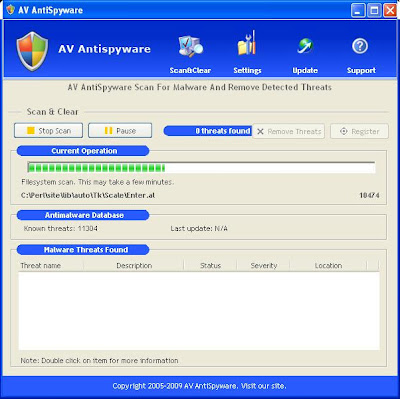The width and height of the screenshot is (400, 399).
Task: Click the Update label
Action: 305,70
